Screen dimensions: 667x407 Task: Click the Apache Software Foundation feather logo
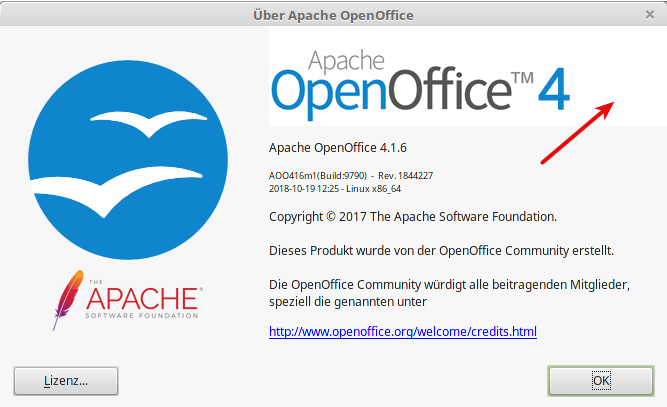(x=127, y=300)
